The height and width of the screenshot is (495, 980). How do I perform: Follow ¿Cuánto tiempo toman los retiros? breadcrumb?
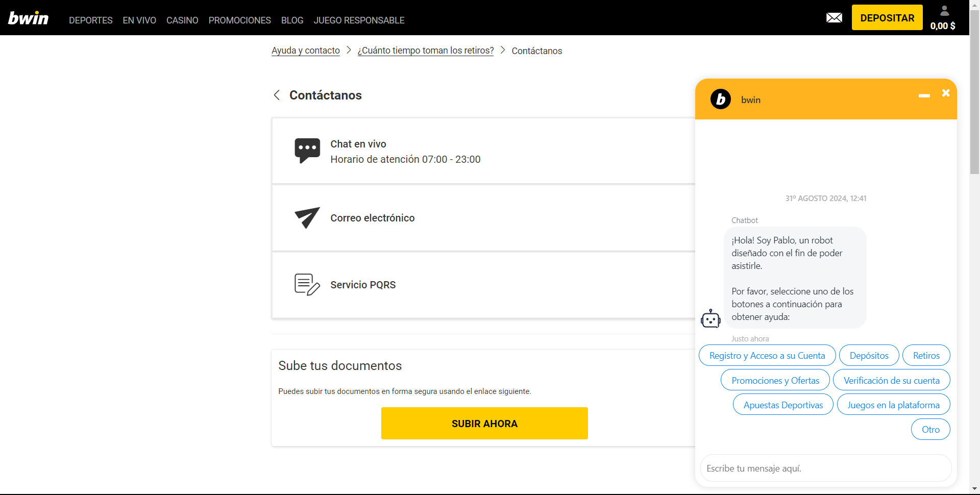(426, 51)
